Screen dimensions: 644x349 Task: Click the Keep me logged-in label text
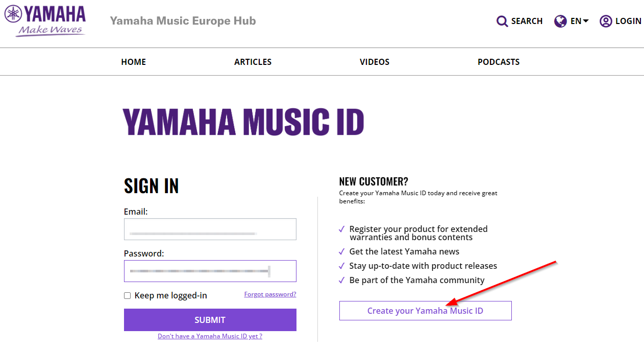tap(171, 295)
